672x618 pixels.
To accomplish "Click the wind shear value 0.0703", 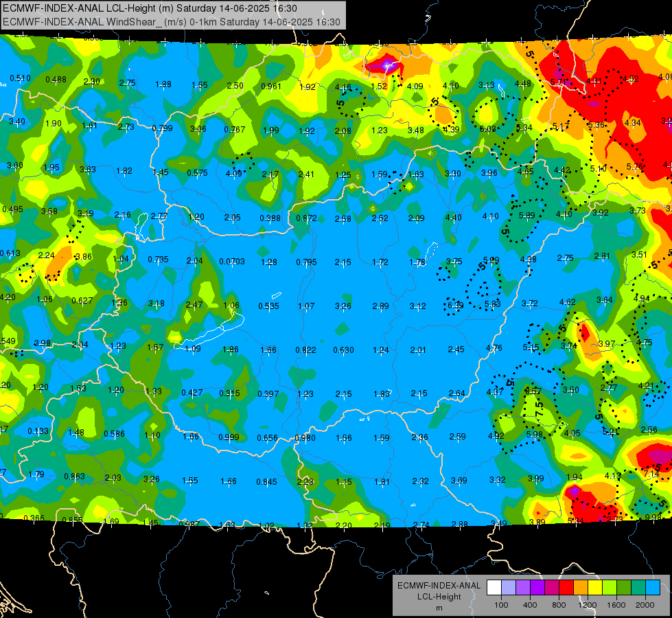I will (232, 261).
